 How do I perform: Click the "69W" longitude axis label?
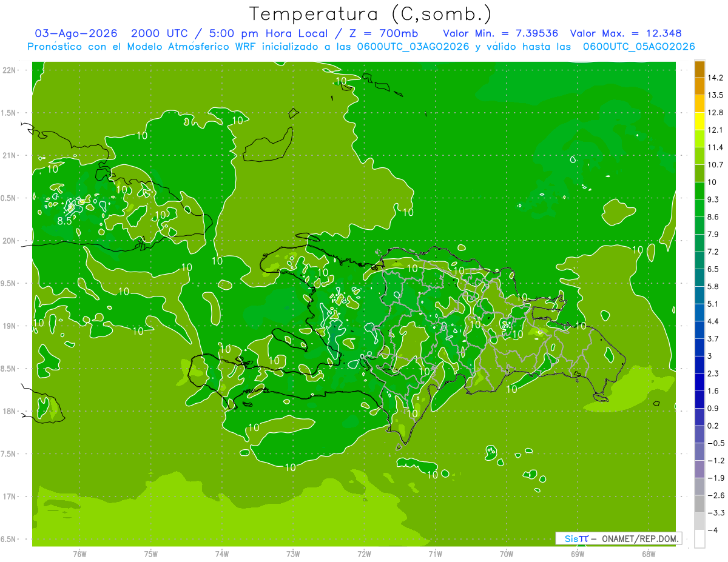tap(578, 554)
